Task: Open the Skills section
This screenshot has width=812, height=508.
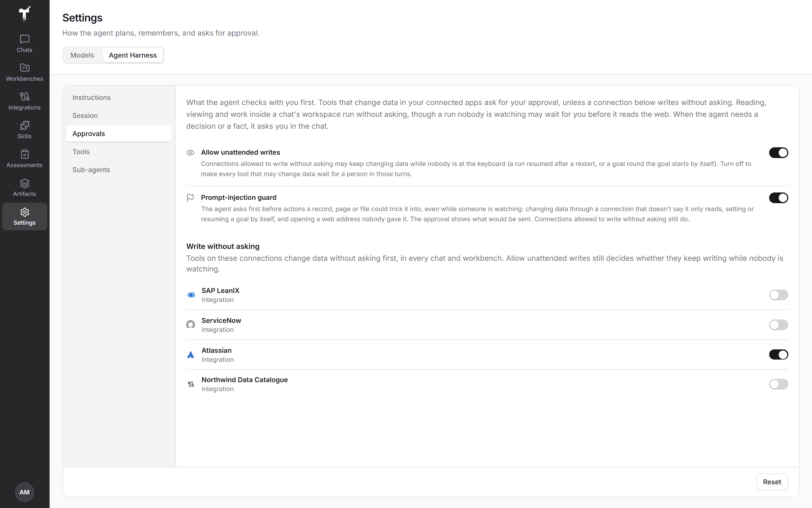Action: (x=25, y=130)
